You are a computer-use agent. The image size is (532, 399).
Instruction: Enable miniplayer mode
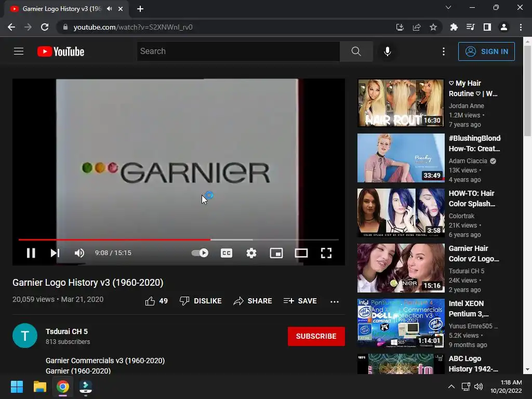tap(276, 253)
